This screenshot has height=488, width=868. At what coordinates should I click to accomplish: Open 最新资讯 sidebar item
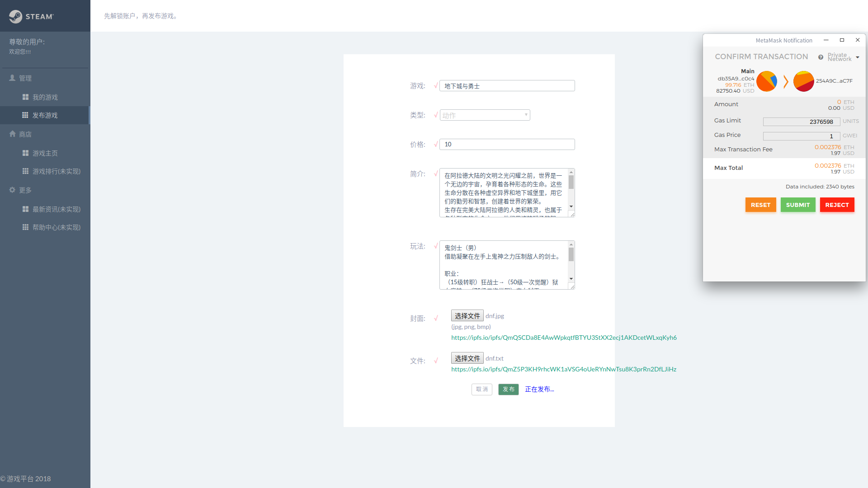56,209
